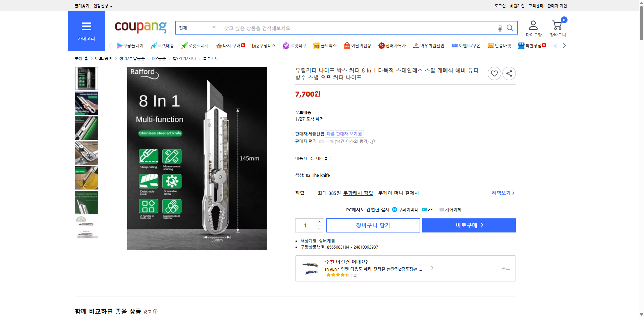Click the seller rating info icon

372,141
